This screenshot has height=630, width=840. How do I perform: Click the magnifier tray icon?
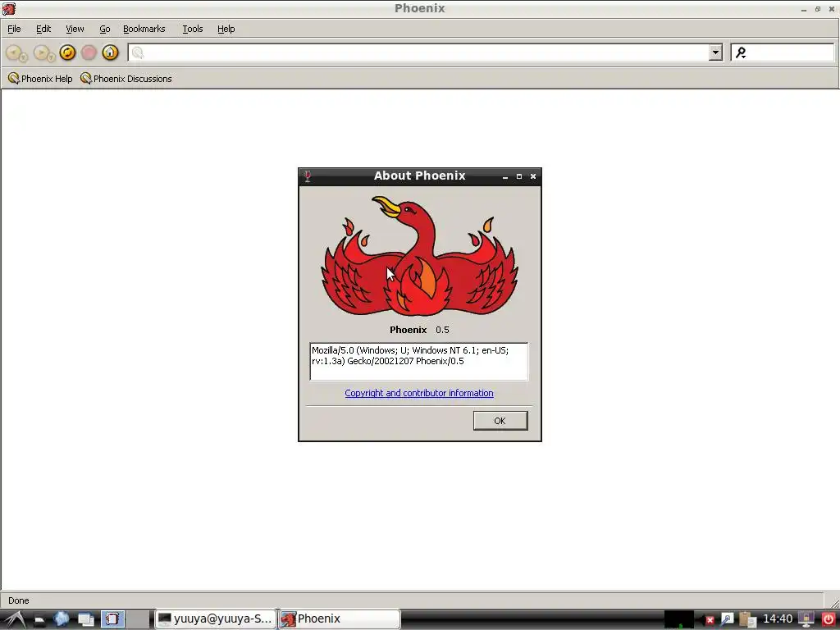coord(727,620)
